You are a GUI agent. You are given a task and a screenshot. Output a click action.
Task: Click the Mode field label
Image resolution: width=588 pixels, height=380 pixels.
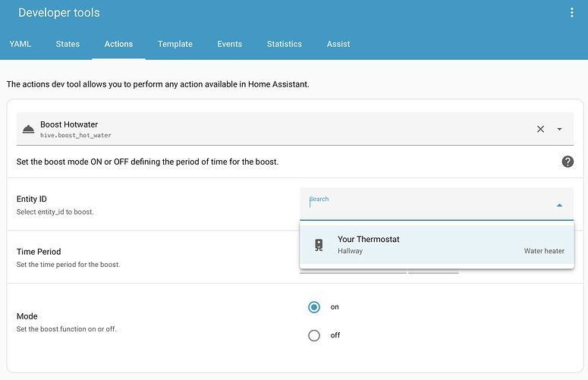point(27,316)
